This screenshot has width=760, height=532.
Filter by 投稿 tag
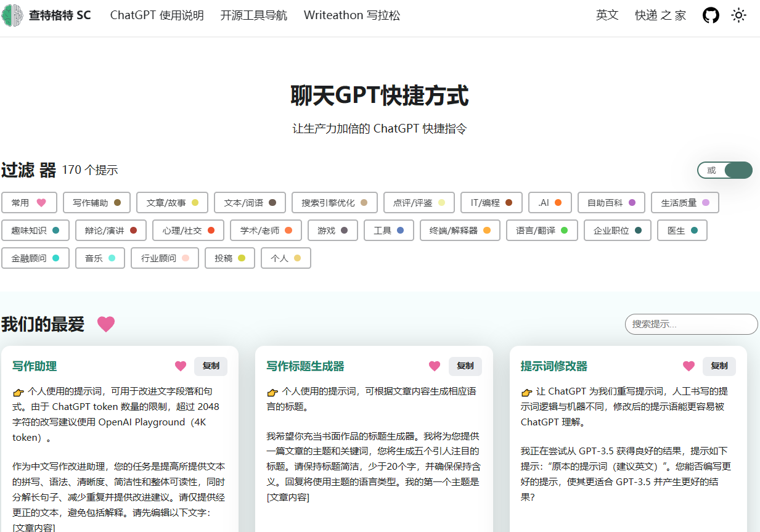[x=230, y=258]
